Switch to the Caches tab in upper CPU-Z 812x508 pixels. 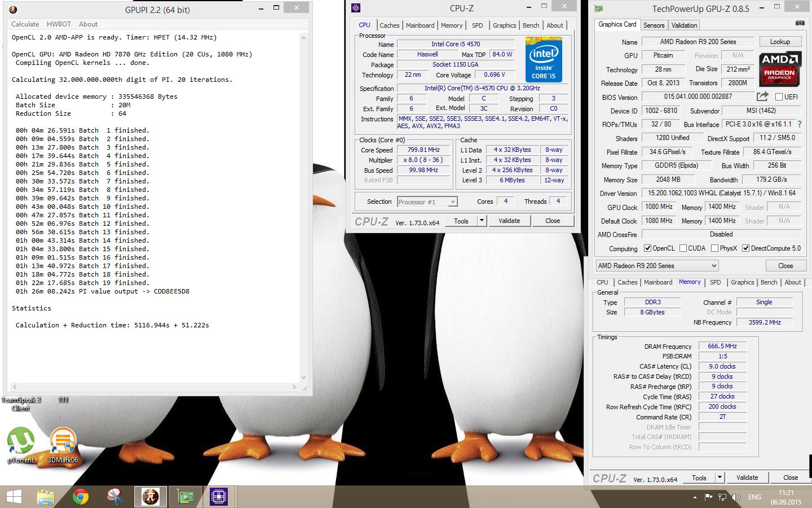point(389,25)
